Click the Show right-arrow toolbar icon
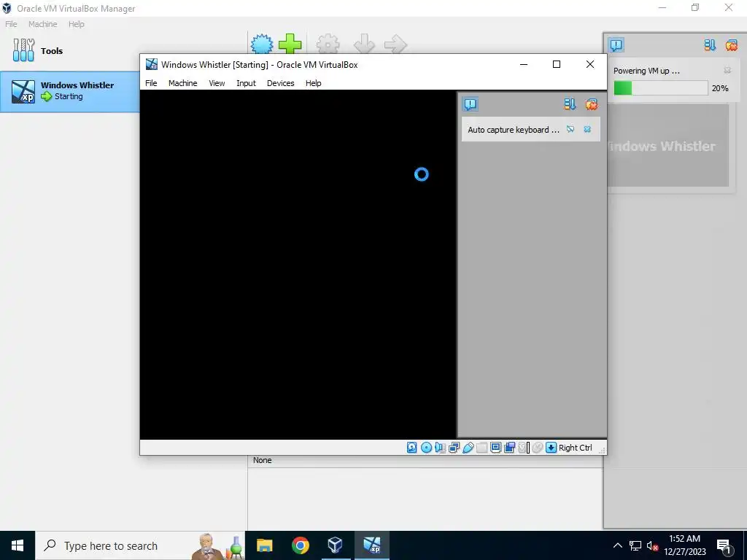The height and width of the screenshot is (560, 747). [395, 44]
